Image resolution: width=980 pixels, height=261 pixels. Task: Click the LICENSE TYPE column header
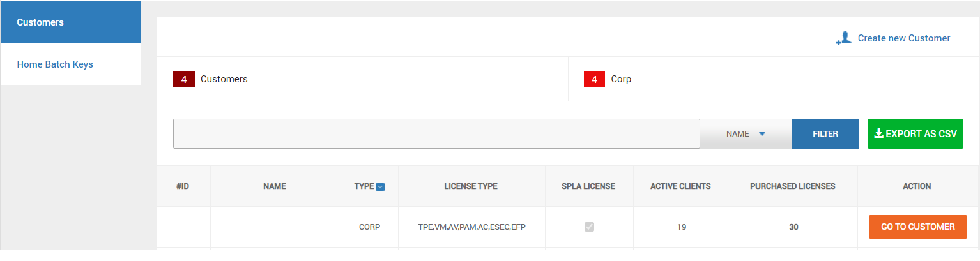point(471,186)
